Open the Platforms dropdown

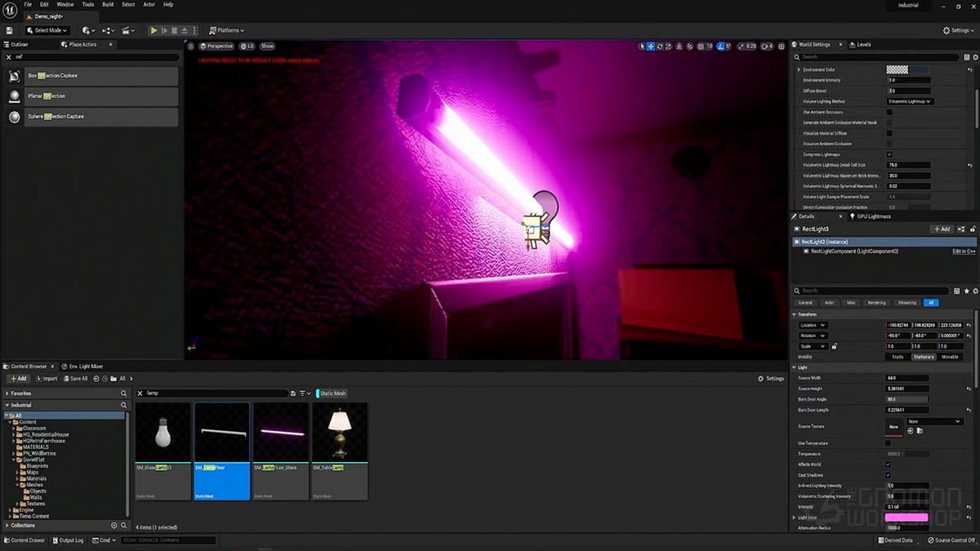[x=227, y=30]
